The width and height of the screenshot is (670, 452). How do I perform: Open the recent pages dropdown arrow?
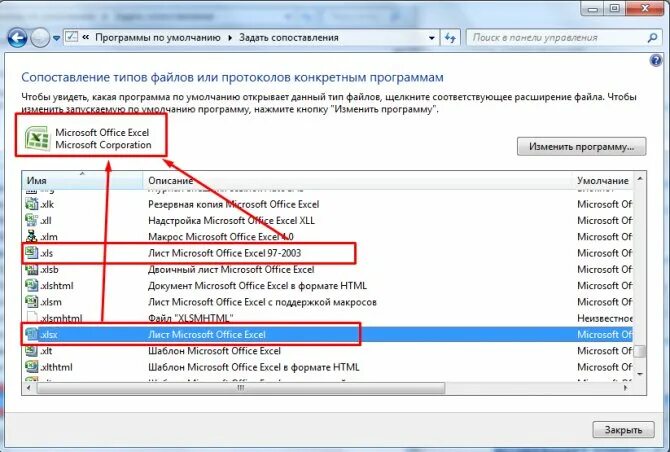(56, 38)
